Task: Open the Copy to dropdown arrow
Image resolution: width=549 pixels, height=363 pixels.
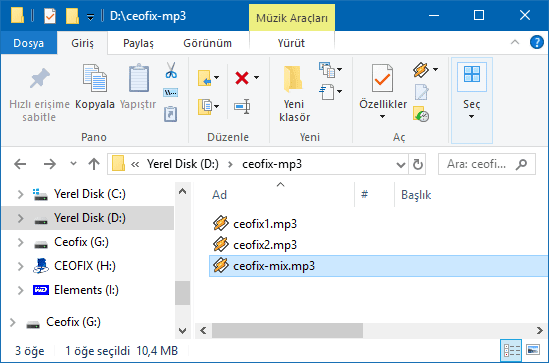Action: click(x=217, y=106)
